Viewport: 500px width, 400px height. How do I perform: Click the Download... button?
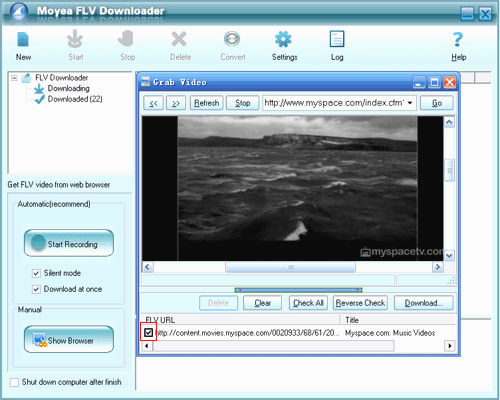pos(424,303)
